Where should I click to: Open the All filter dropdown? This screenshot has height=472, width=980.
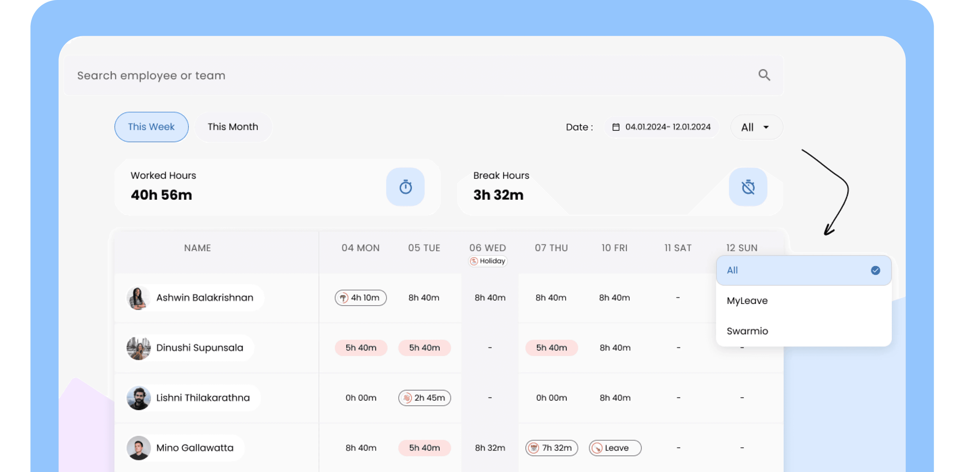(x=756, y=127)
